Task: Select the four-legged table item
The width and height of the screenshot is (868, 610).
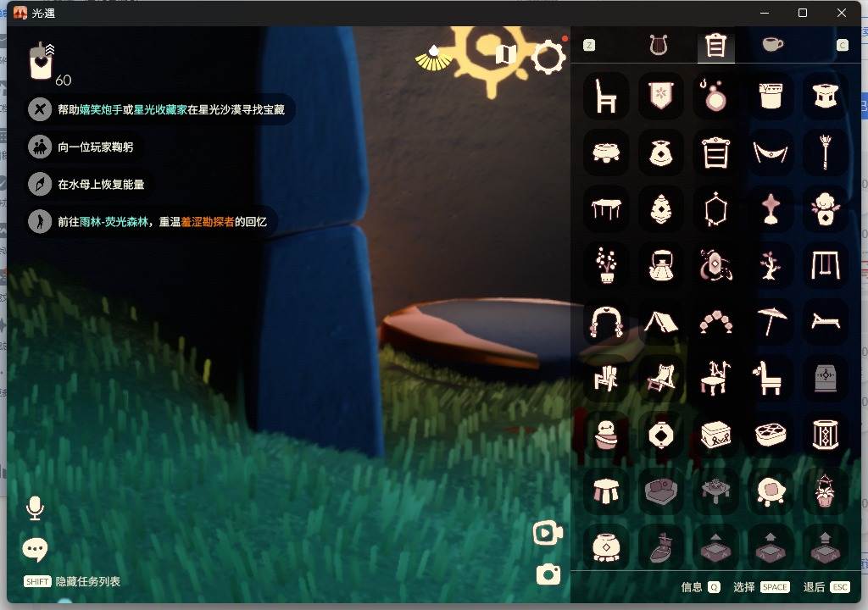Action: [606, 209]
